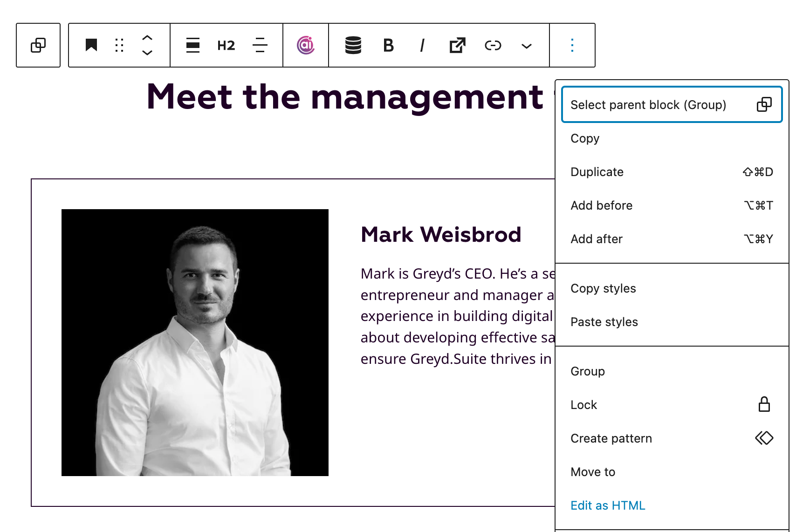Click the select parent block icon

click(x=38, y=45)
